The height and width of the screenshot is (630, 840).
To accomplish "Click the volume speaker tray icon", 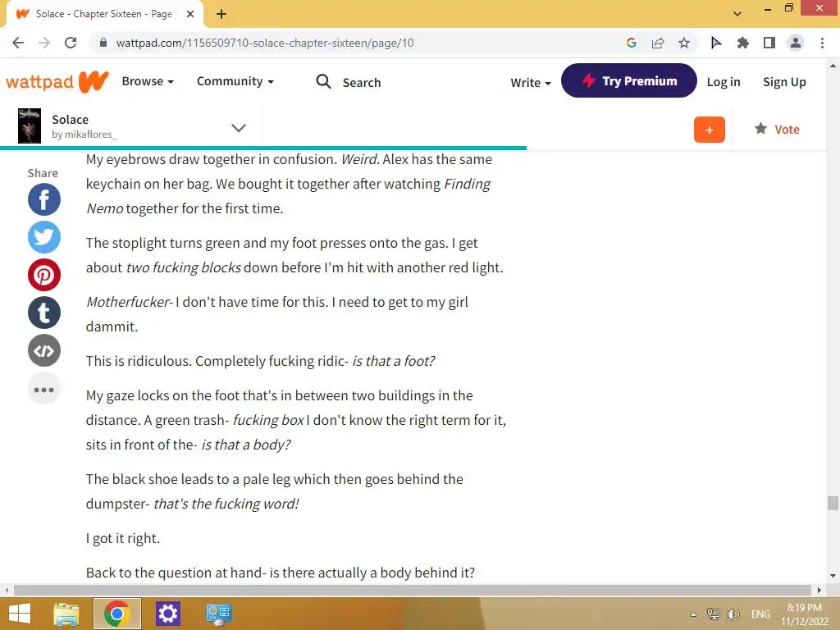I will 733,614.
